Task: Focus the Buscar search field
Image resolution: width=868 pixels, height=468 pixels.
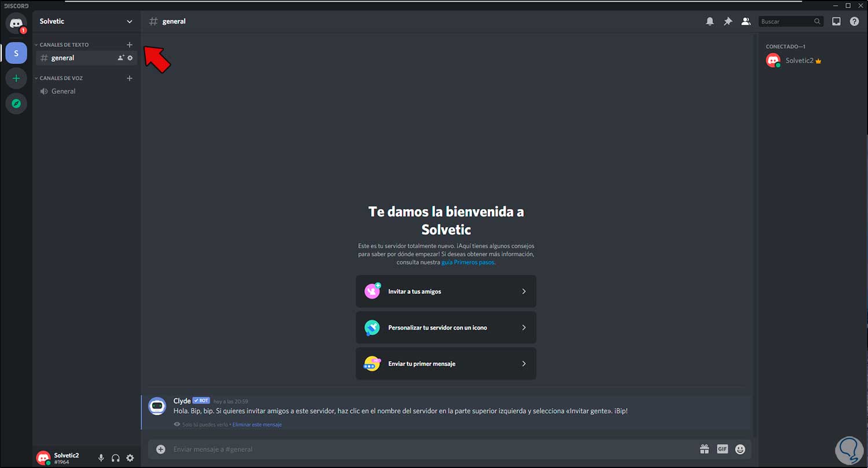Action: (790, 21)
